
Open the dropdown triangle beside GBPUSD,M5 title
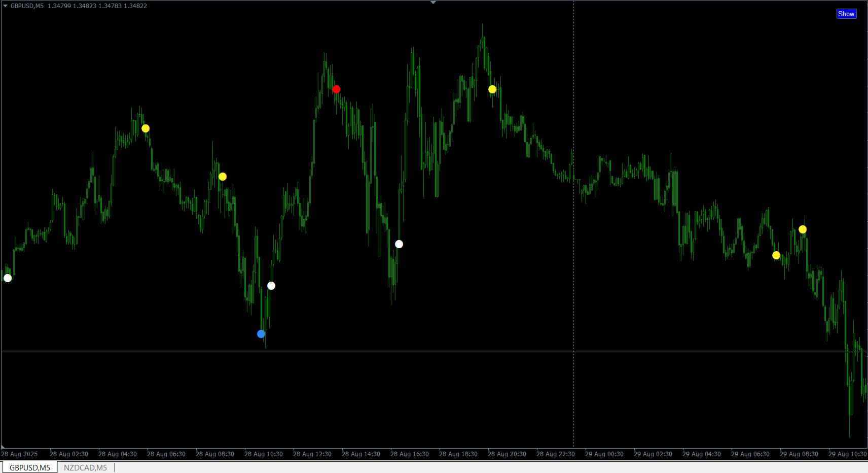(x=5, y=6)
